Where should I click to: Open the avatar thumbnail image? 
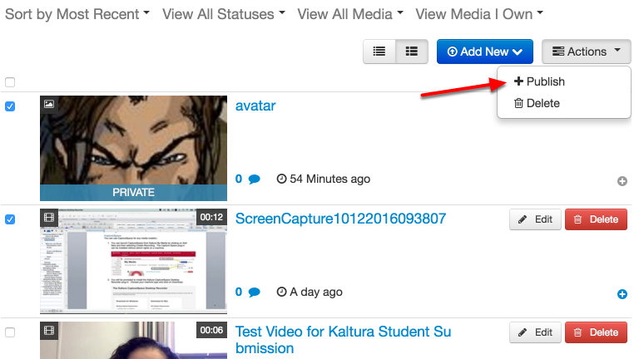[x=133, y=149]
